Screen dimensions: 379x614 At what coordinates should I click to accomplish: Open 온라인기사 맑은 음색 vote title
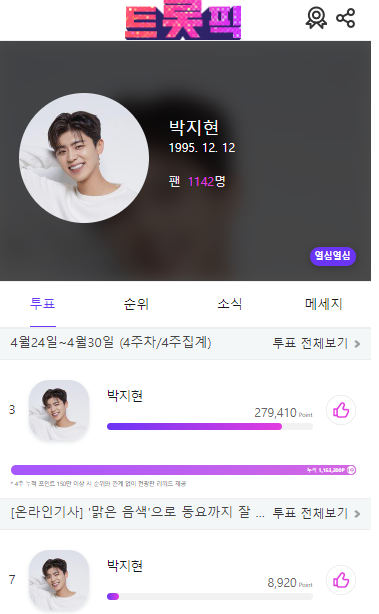pos(138,513)
